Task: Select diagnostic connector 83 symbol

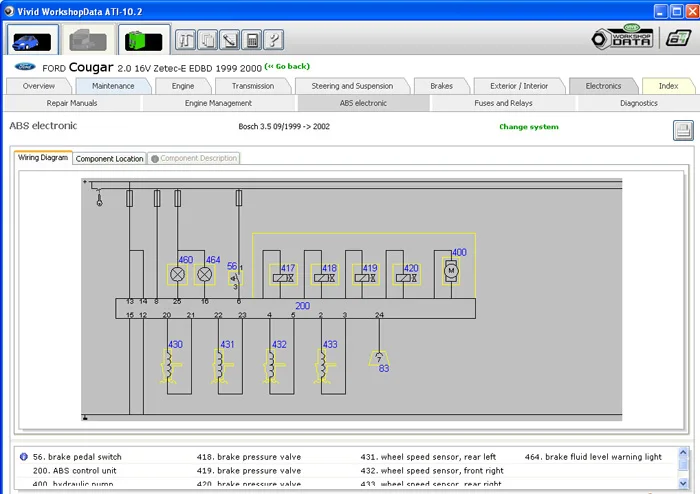Action: 379,358
